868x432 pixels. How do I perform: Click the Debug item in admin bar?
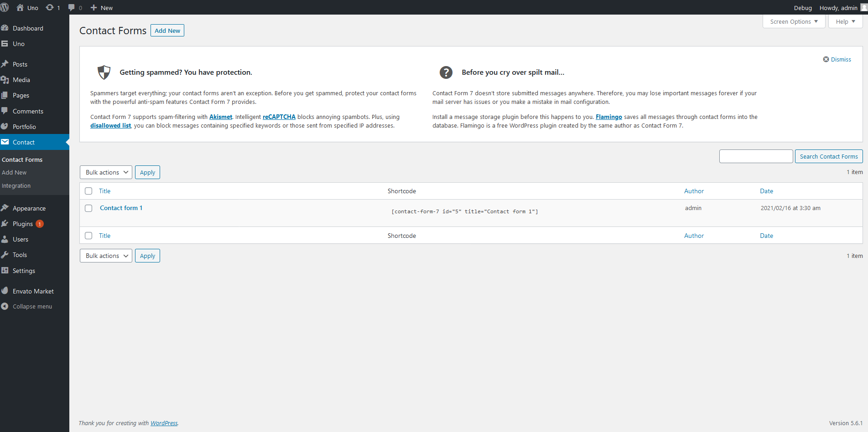(x=803, y=8)
